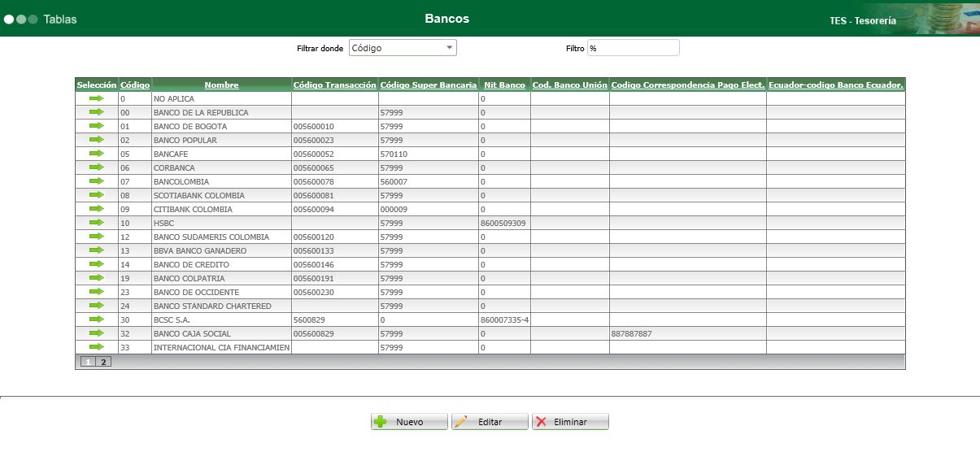Image resolution: width=980 pixels, height=452 pixels.
Task: Select row arrow for BANCO COLPATRIA
Action: 97,278
